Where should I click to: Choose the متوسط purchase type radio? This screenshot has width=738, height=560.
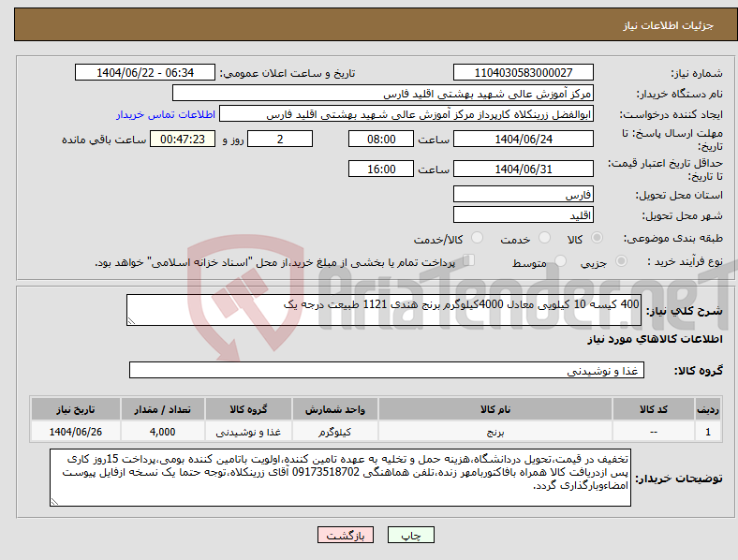[560, 260]
